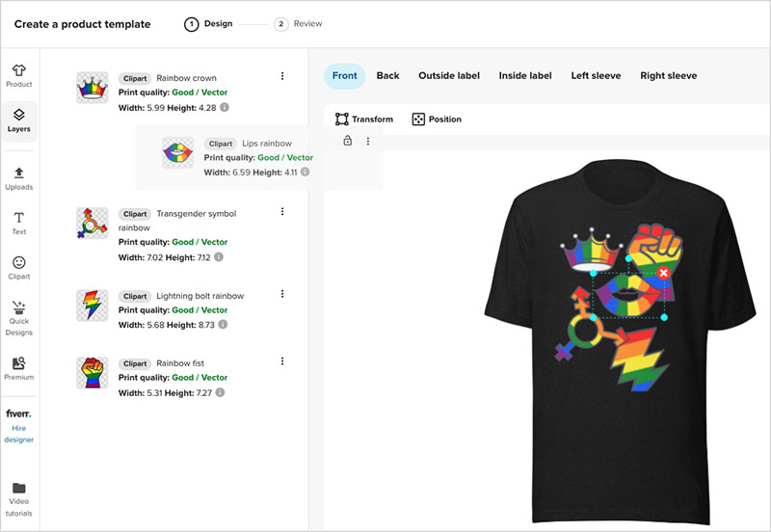Switch to the Right sleeve tab
This screenshot has width=771, height=532.
[x=668, y=76]
